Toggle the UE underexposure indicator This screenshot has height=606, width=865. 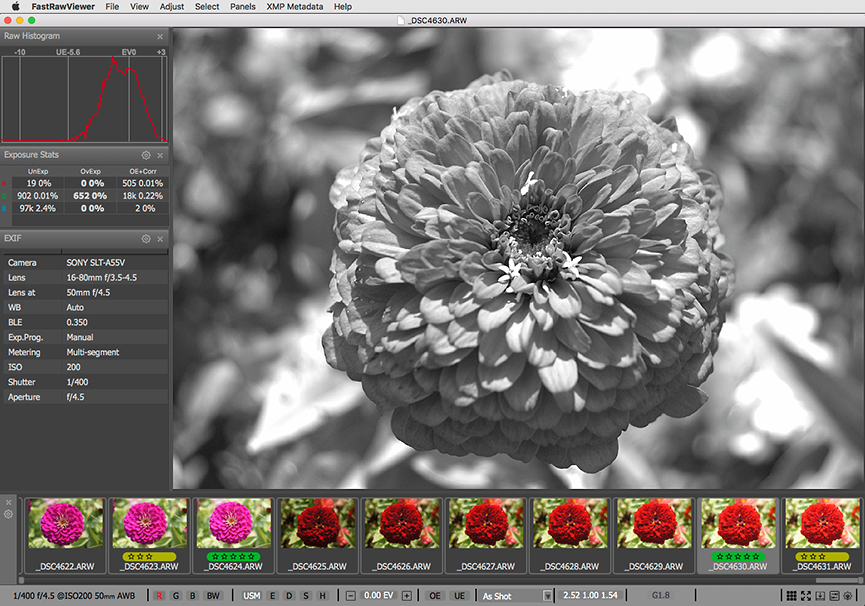tap(459, 596)
